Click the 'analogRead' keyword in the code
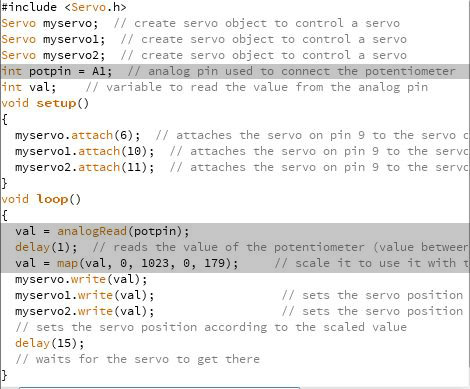Screen dimensions: 470x389 (x=92, y=231)
